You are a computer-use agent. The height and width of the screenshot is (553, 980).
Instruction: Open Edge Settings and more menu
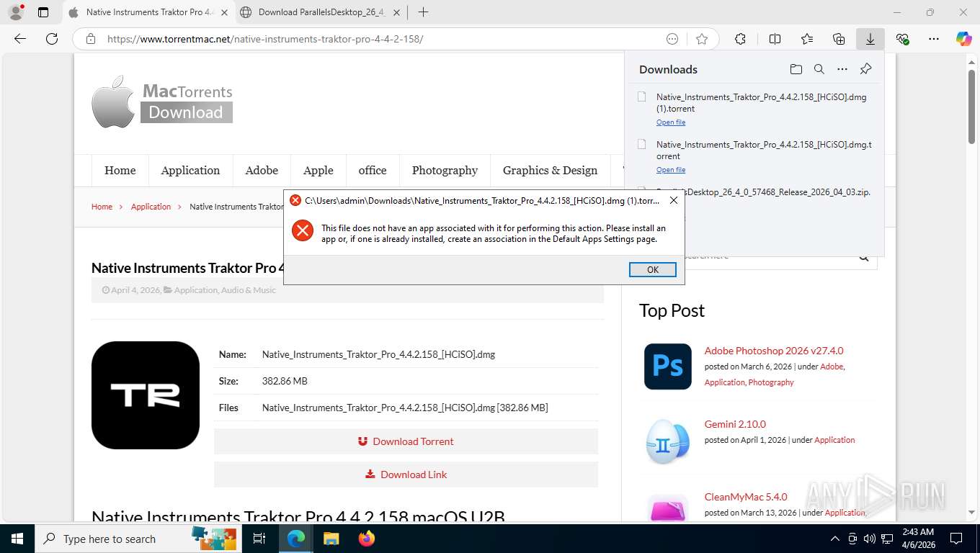pyautogui.click(x=934, y=39)
